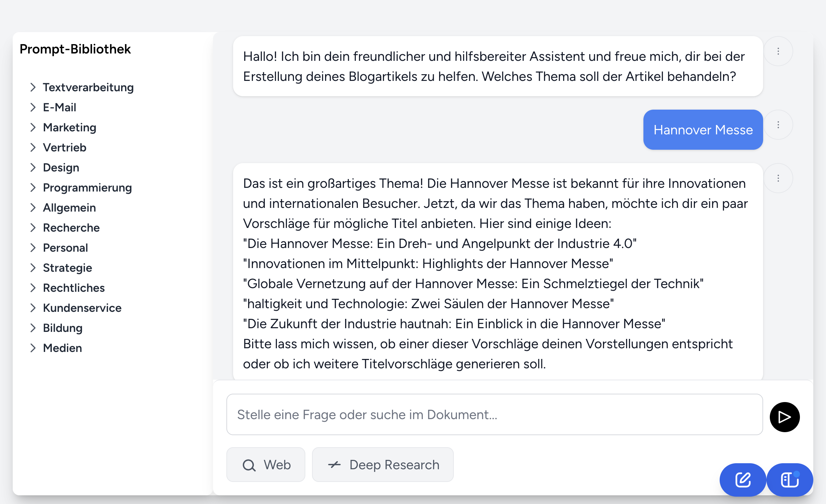Expand the Rechtliches chevron

point(33,288)
